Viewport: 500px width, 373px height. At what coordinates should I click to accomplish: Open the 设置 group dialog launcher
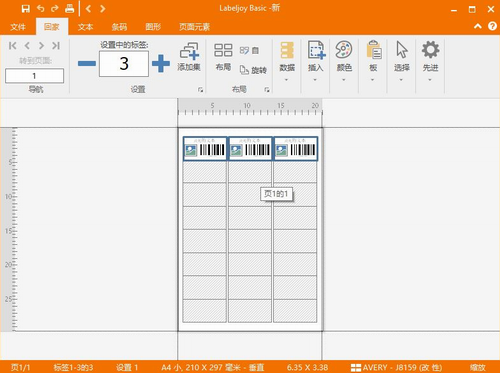pos(200,90)
